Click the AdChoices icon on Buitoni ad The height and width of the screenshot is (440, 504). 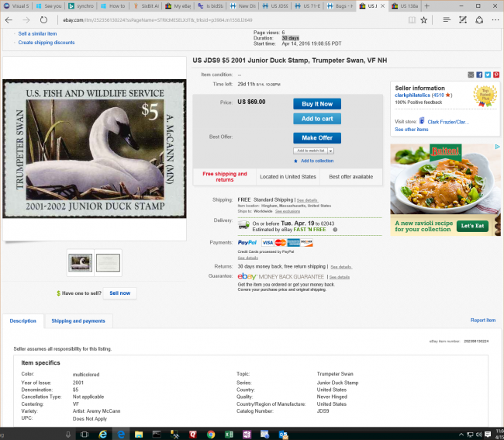click(498, 147)
